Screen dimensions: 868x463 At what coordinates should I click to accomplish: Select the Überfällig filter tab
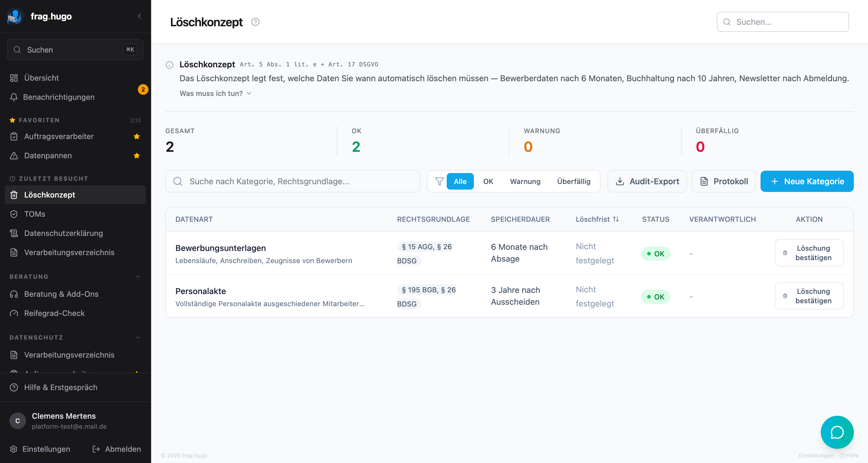pos(573,181)
